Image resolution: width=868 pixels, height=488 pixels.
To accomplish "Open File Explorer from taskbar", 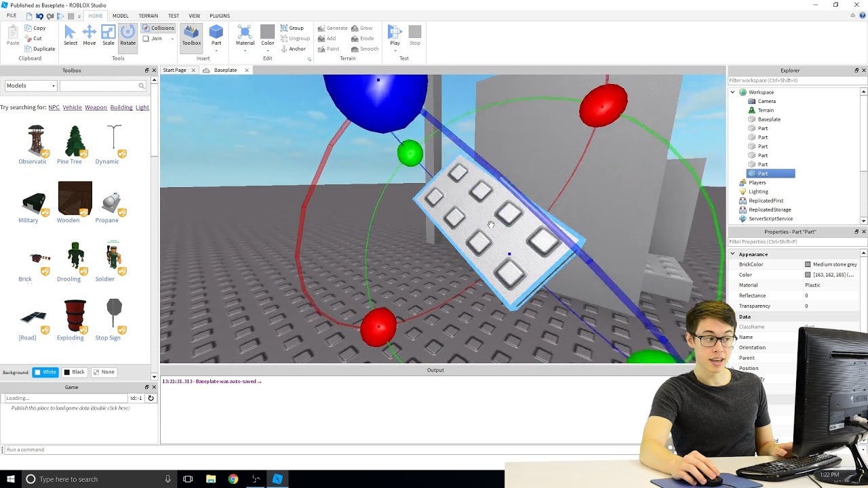I will (210, 479).
